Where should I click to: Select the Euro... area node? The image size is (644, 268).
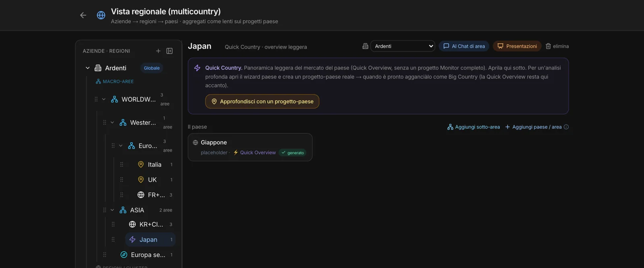(x=148, y=146)
